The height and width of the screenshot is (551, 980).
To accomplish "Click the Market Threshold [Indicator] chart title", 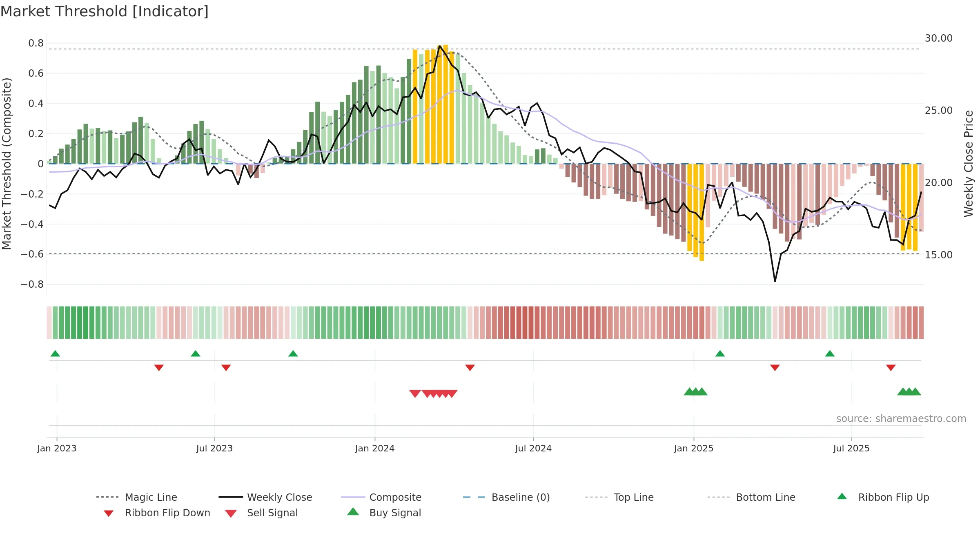I will pos(105,11).
